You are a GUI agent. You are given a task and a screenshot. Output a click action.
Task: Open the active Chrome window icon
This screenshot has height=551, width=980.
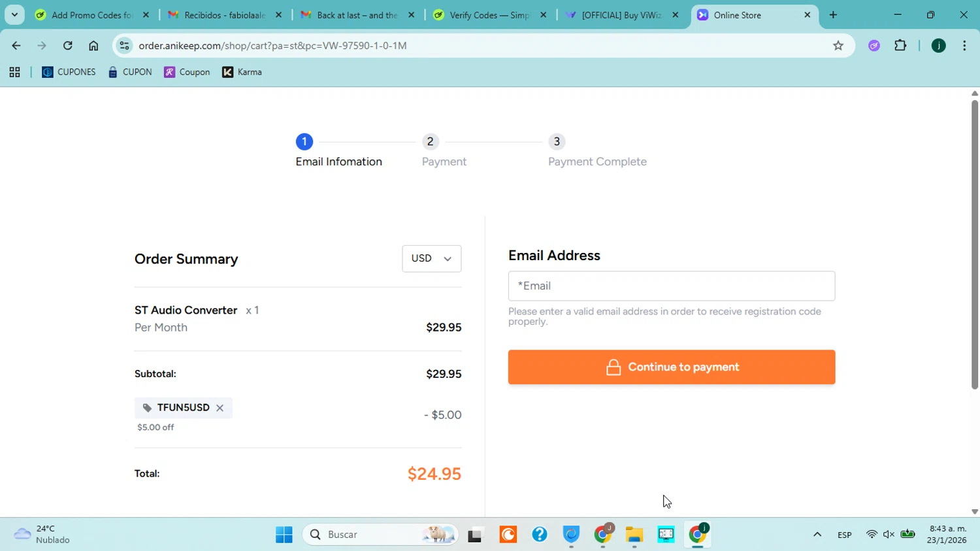698,535
